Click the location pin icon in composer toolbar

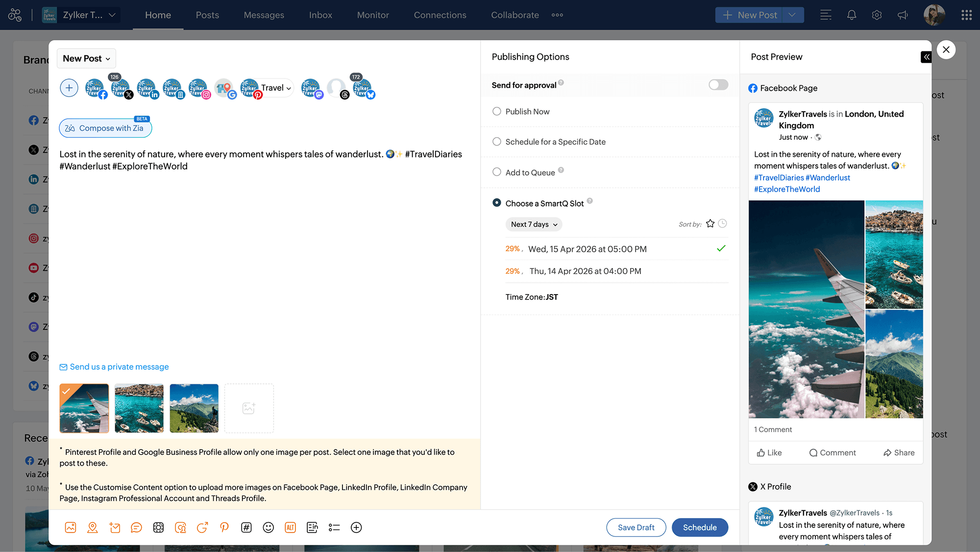pyautogui.click(x=93, y=527)
